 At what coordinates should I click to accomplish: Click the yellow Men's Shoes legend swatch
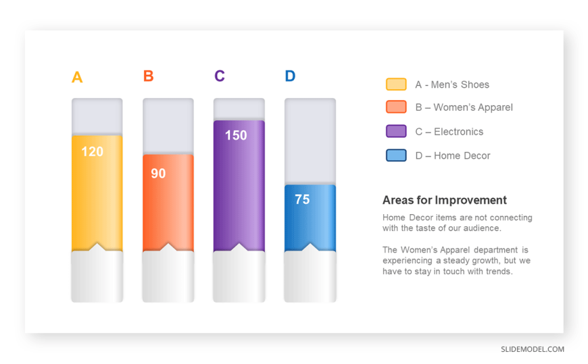pos(396,84)
